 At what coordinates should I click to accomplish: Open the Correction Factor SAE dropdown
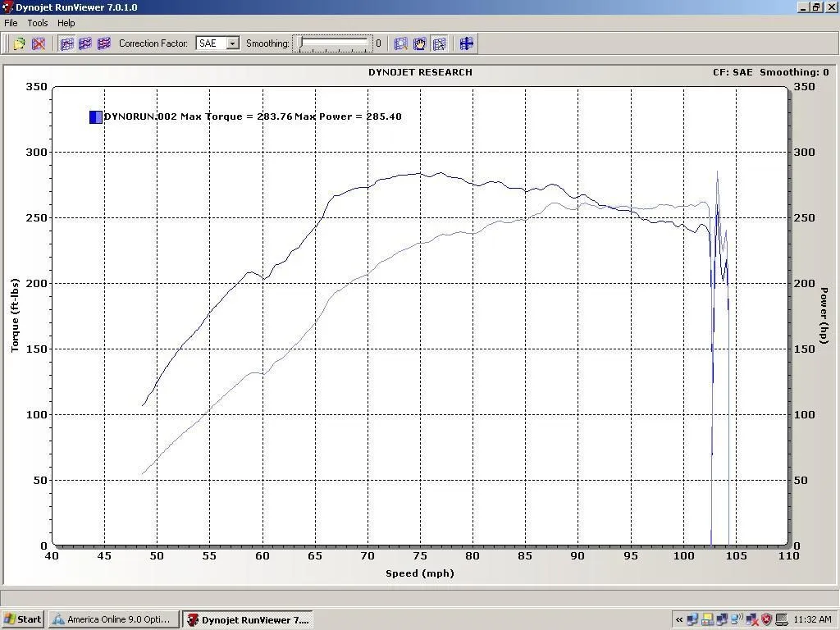(232, 43)
